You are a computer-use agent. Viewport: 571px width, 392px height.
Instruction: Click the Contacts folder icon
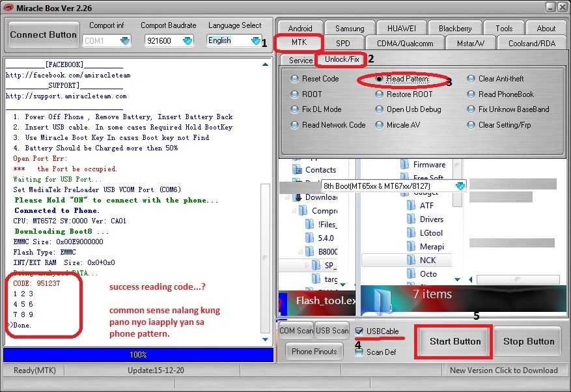[x=298, y=169]
